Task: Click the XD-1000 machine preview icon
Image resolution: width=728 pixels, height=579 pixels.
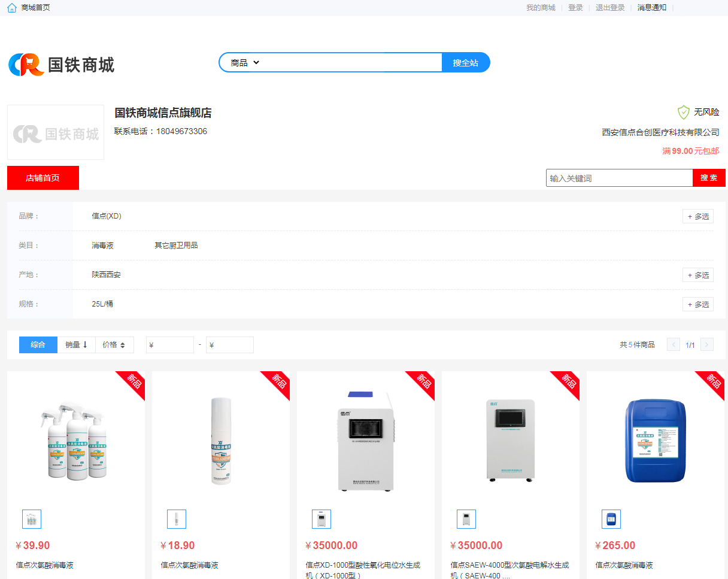Action: pyautogui.click(x=321, y=519)
